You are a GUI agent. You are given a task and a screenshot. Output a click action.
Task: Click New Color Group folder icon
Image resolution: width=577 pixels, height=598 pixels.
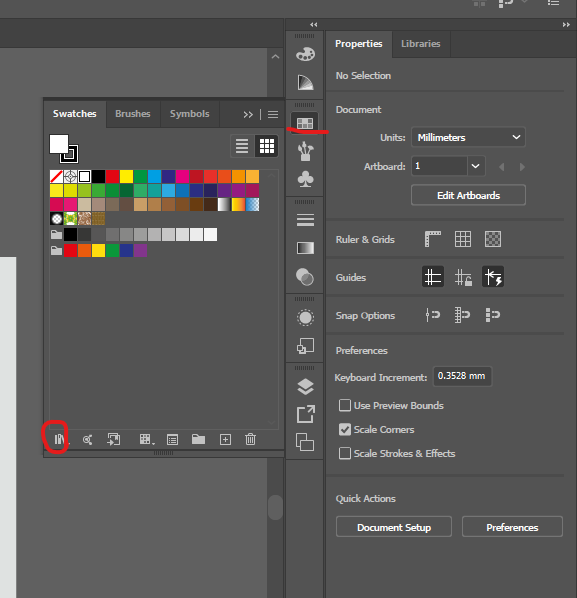tap(198, 439)
